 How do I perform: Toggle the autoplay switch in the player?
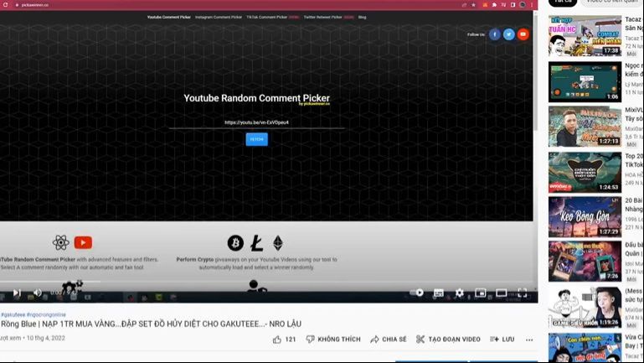(417, 293)
